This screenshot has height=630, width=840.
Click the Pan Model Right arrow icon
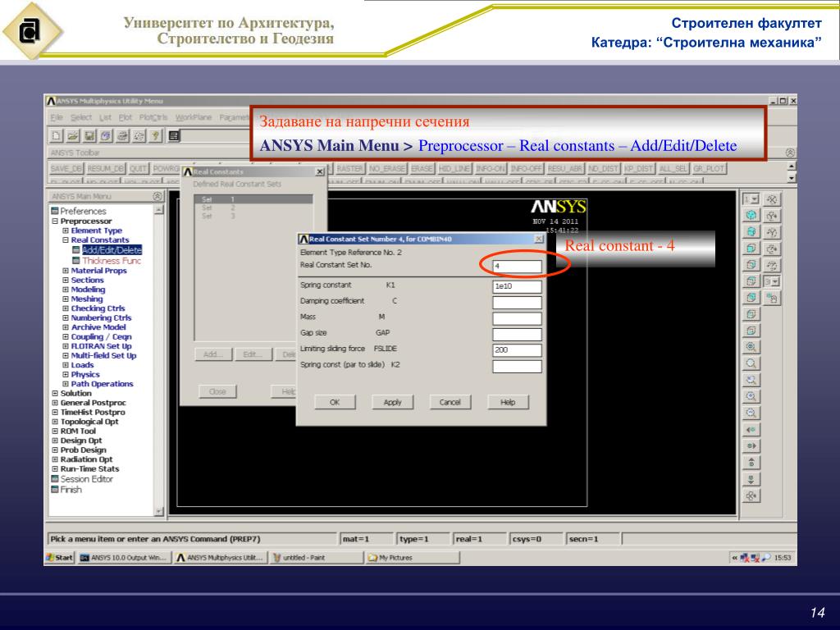(x=751, y=446)
